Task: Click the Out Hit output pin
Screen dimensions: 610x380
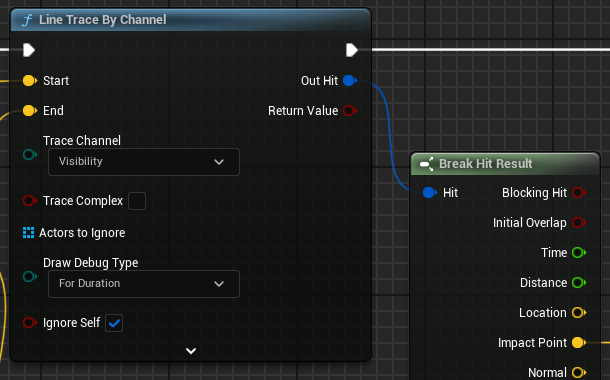Action: (350, 81)
